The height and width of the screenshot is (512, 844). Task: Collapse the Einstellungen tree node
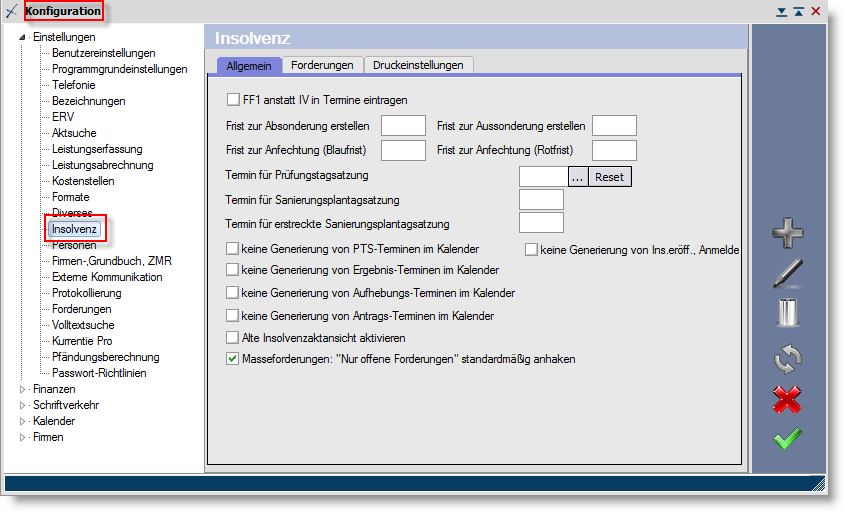[x=22, y=37]
